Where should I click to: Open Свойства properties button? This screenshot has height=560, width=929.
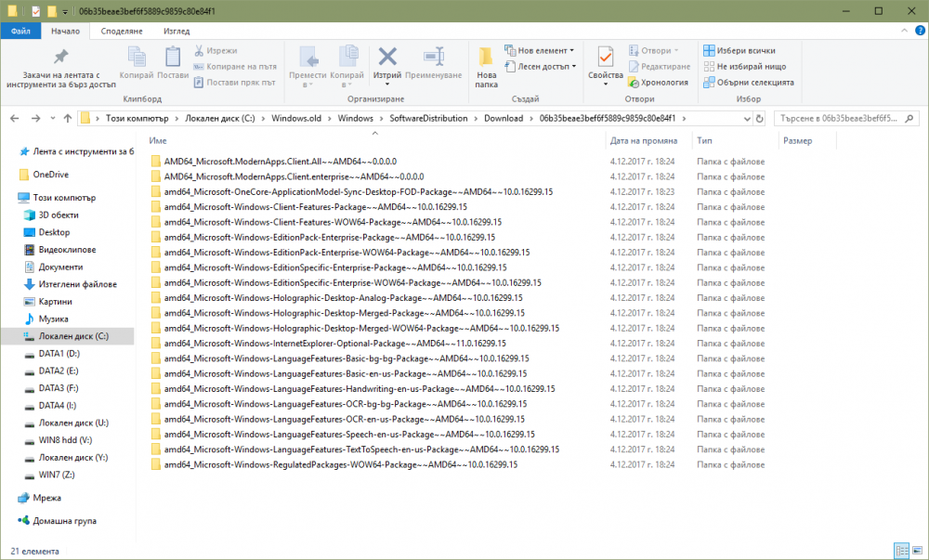[x=606, y=67]
